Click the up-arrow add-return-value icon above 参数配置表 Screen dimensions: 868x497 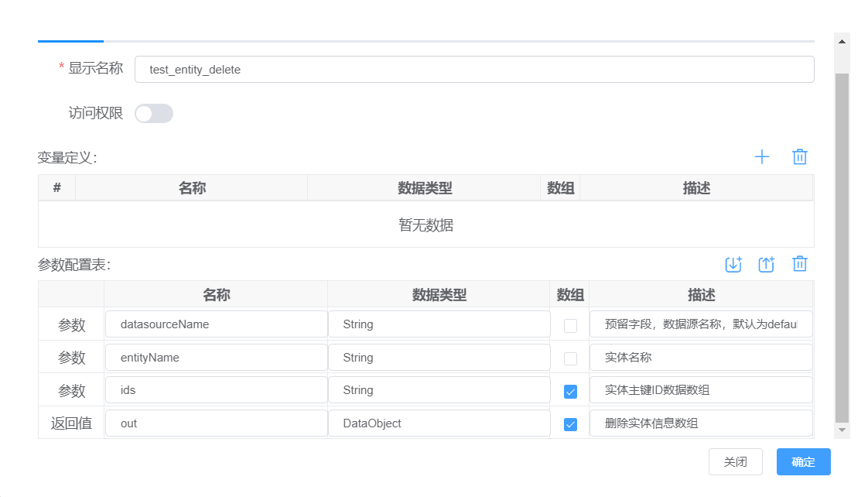click(x=766, y=265)
